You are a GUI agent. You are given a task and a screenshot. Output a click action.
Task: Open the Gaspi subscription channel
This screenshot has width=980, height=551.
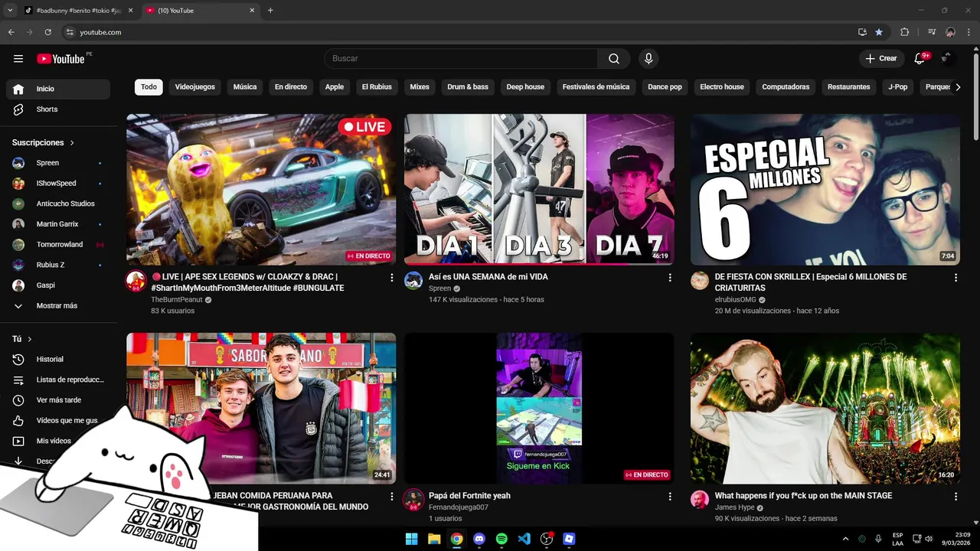[x=58, y=285]
